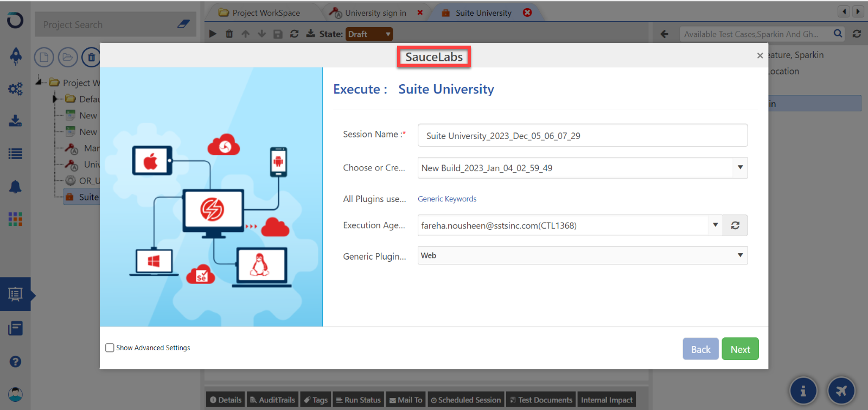Open the notes panel sidebar icon
868x410 pixels.
[15, 328]
